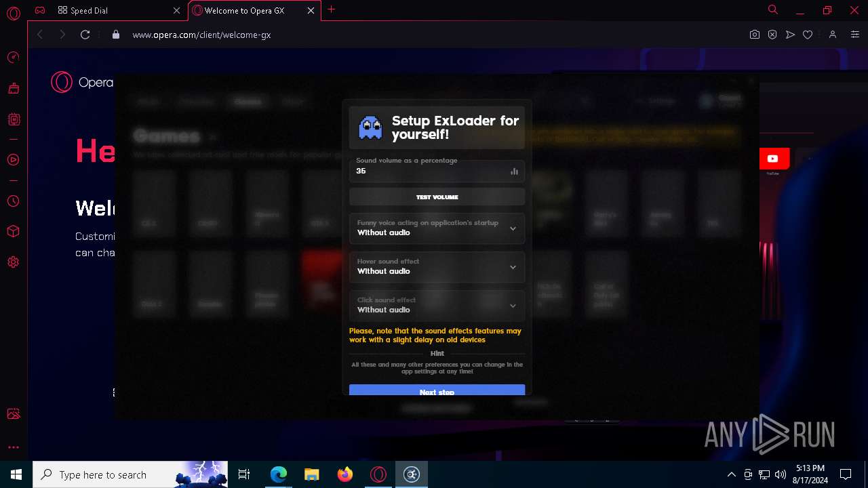Open the ad blocker shield icon
The height and width of the screenshot is (488, 868).
point(772,35)
